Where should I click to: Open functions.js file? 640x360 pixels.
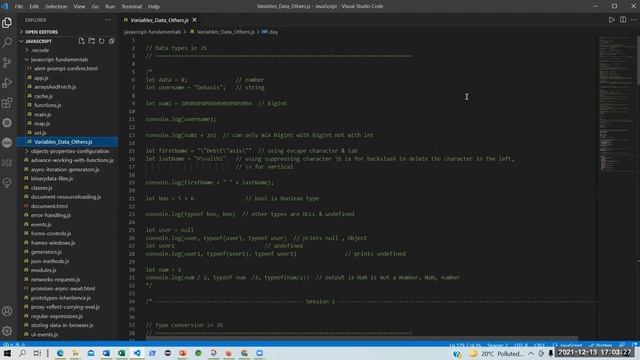48,105
